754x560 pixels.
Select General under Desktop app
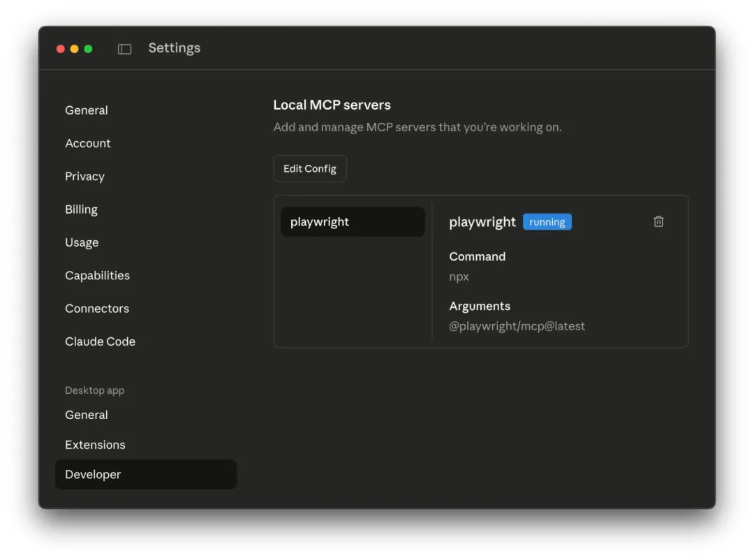pyautogui.click(x=87, y=415)
